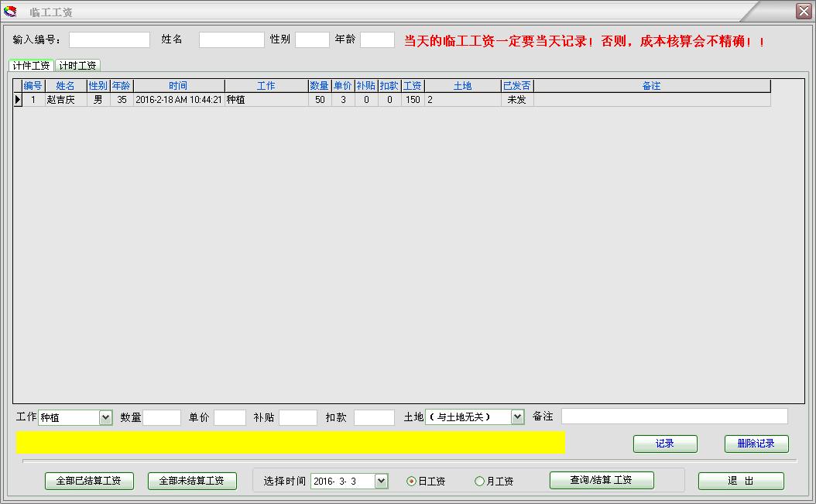Click the 姓名 column header
The width and height of the screenshot is (816, 504).
(x=67, y=85)
